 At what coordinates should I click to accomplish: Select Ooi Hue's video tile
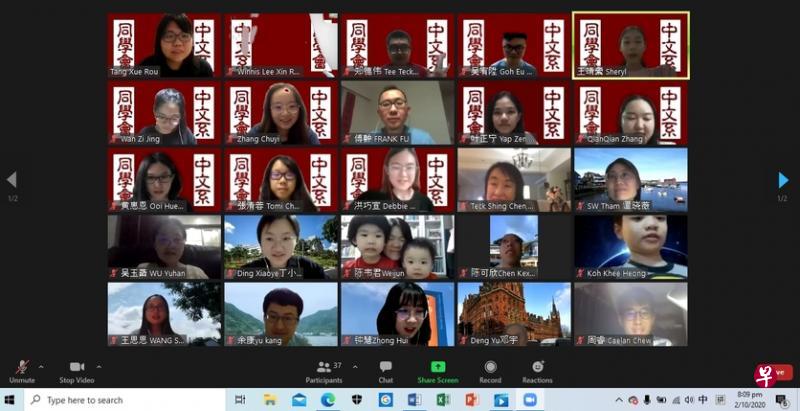(x=164, y=179)
